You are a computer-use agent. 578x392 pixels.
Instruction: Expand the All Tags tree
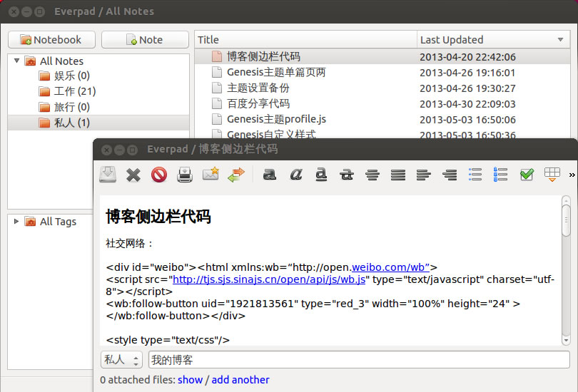pyautogui.click(x=16, y=222)
